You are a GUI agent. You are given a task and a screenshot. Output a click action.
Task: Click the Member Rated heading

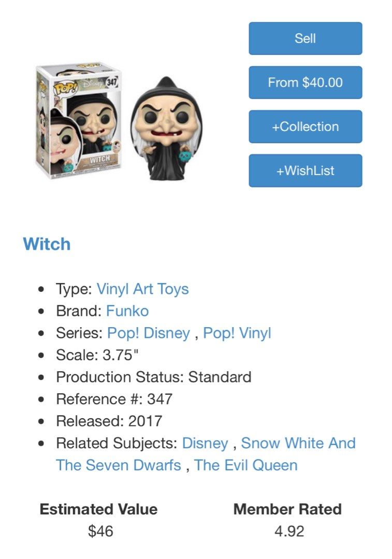click(287, 509)
